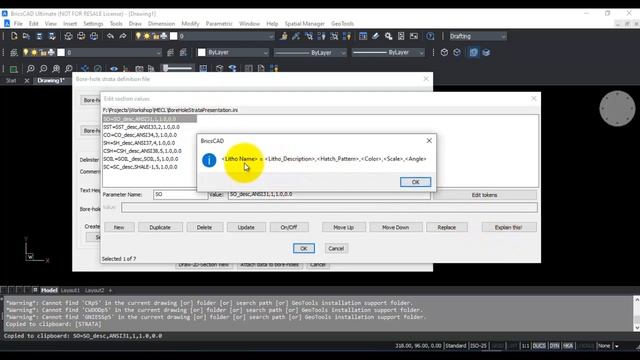640x360 pixels.
Task: Expand layer dropdown arrow in second toolbar row
Action: 158,52
